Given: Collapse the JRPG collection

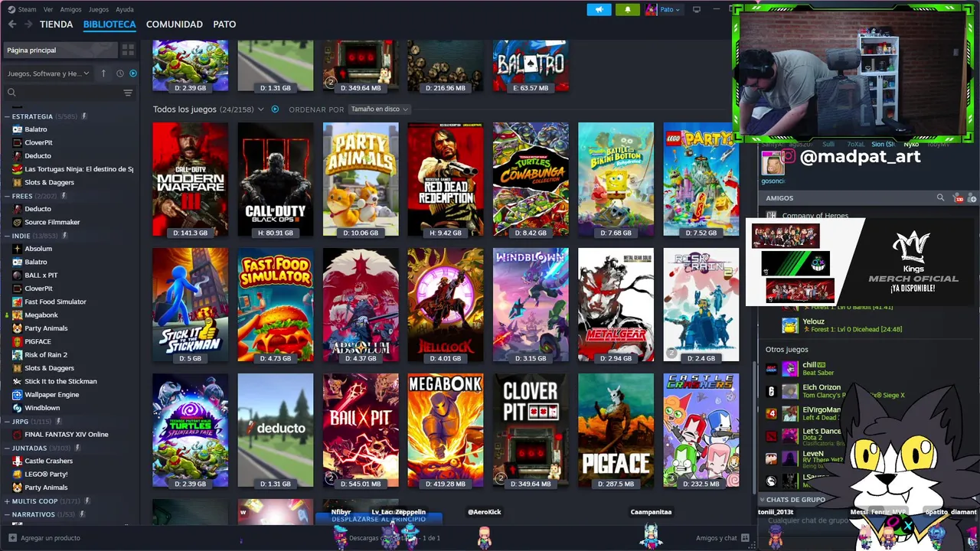Looking at the screenshot, I should (x=7, y=421).
